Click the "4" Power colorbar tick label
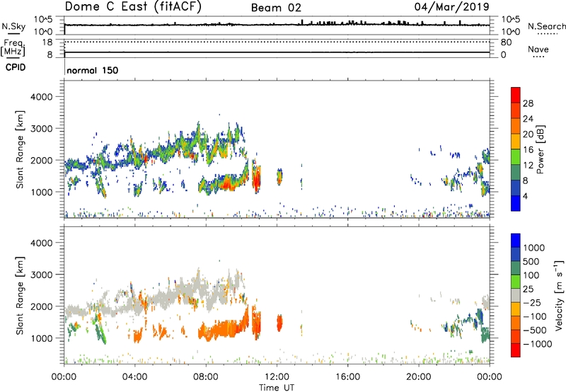 point(526,196)
